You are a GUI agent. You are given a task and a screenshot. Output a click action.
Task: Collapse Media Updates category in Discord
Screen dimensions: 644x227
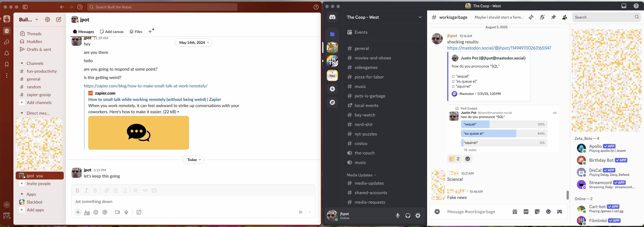pos(362,175)
